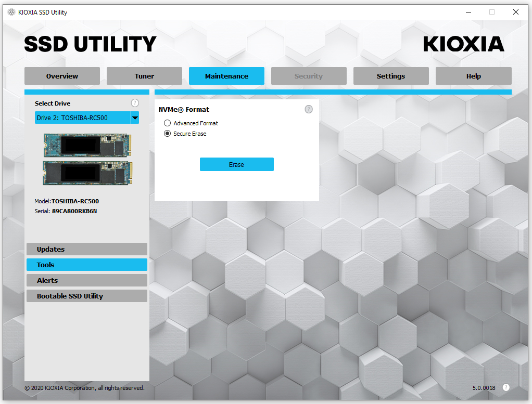Click the bottom SSD drive image
The height and width of the screenshot is (404, 532).
point(87,173)
